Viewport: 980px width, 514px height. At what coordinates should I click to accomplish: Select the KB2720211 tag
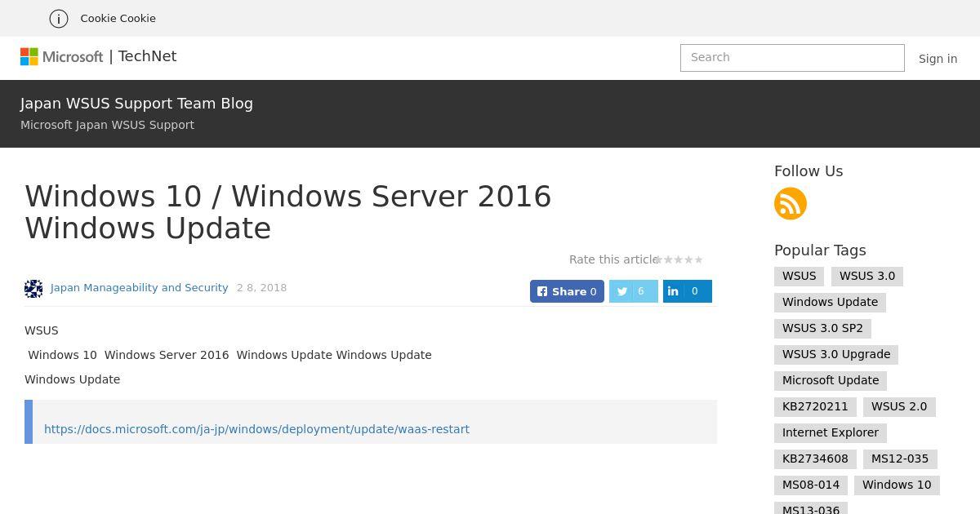pos(815,406)
